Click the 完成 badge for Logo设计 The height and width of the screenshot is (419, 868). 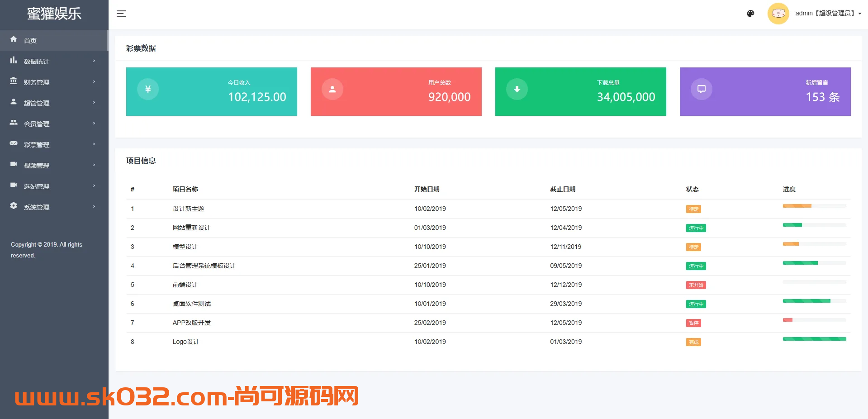(x=693, y=342)
